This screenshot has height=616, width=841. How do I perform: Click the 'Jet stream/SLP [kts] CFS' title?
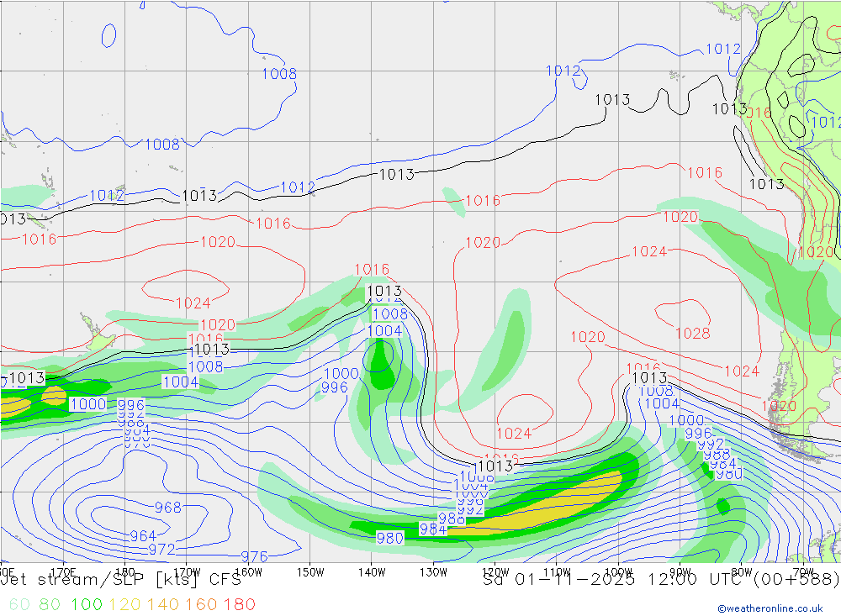(120, 580)
